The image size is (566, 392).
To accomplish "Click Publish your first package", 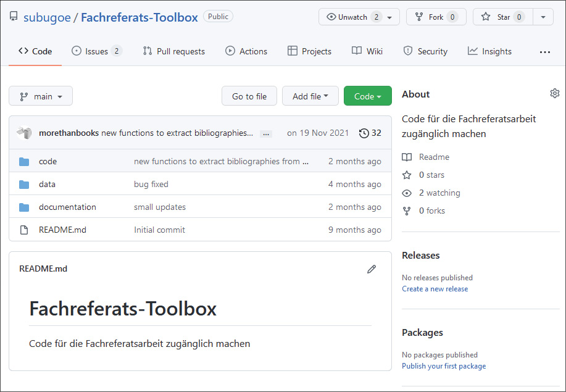I will pyautogui.click(x=444, y=366).
